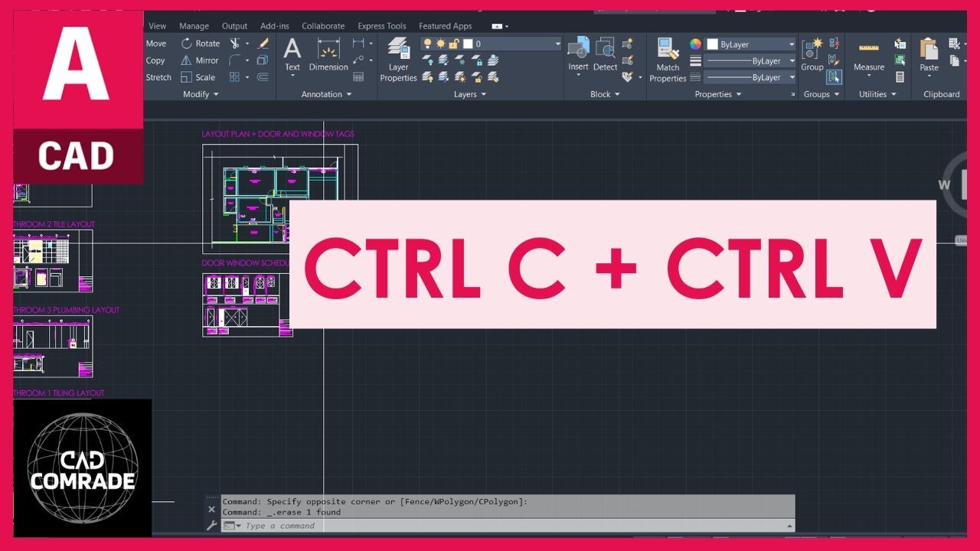
Task: Expand the Modify panel
Action: click(x=201, y=94)
